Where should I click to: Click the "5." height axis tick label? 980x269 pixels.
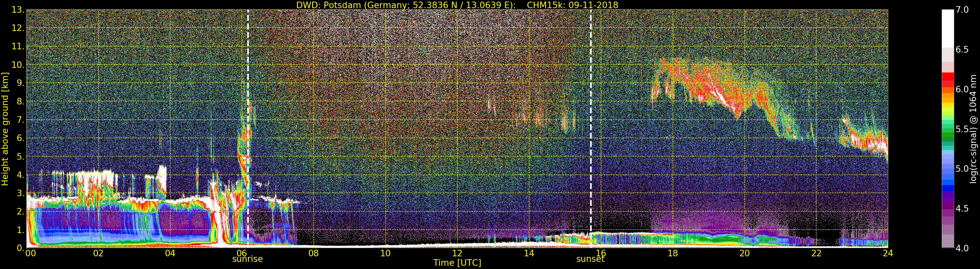click(x=20, y=156)
